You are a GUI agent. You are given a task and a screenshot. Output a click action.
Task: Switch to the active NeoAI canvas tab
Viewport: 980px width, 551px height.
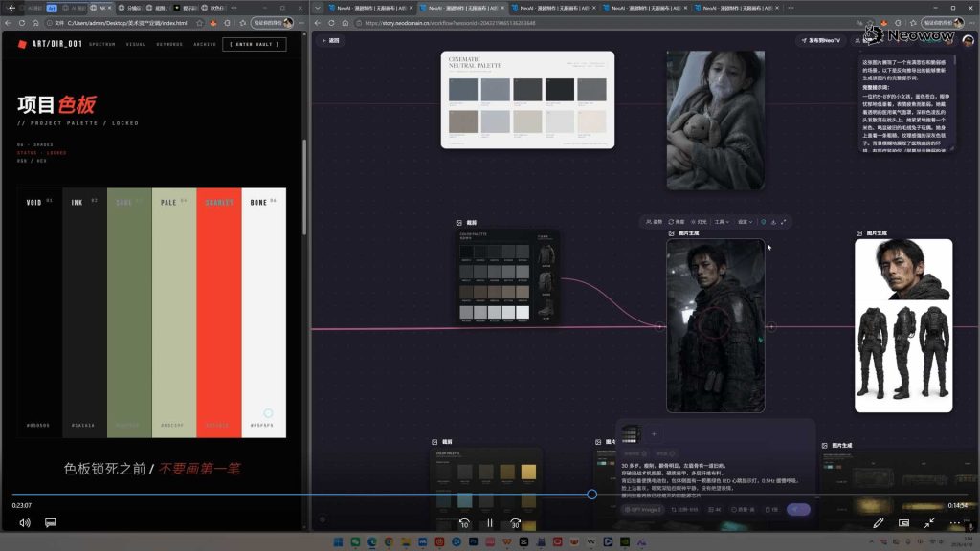[460, 8]
